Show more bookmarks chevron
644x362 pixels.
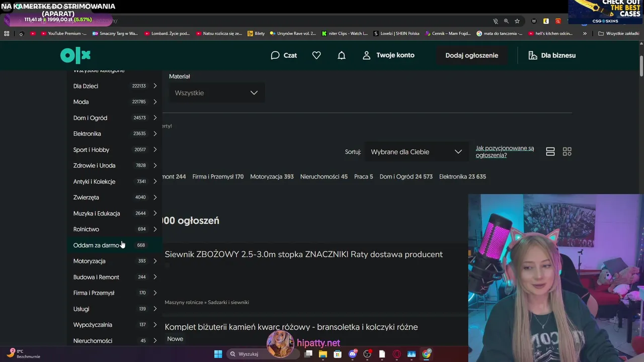(585, 34)
